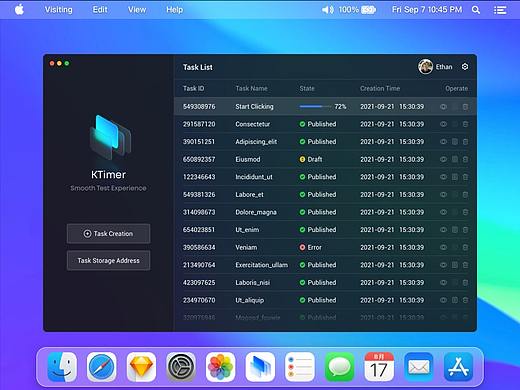View the Ut_enim task
520x390 pixels.
443,230
